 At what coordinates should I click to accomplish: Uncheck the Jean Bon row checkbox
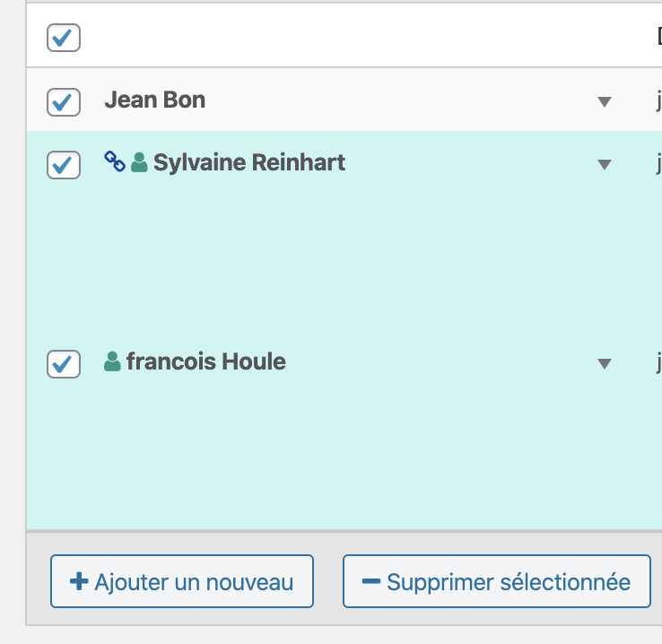pyautogui.click(x=64, y=101)
